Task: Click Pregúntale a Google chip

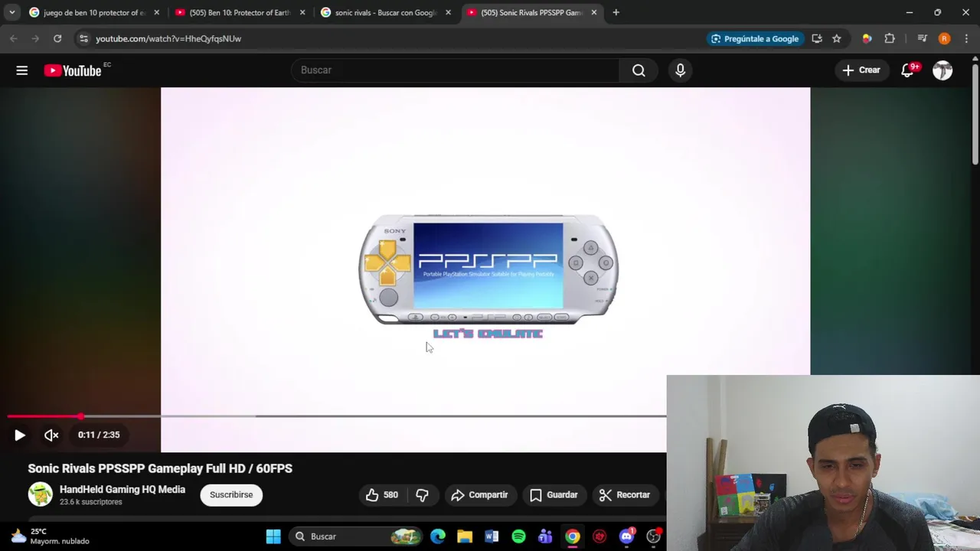Action: point(755,38)
